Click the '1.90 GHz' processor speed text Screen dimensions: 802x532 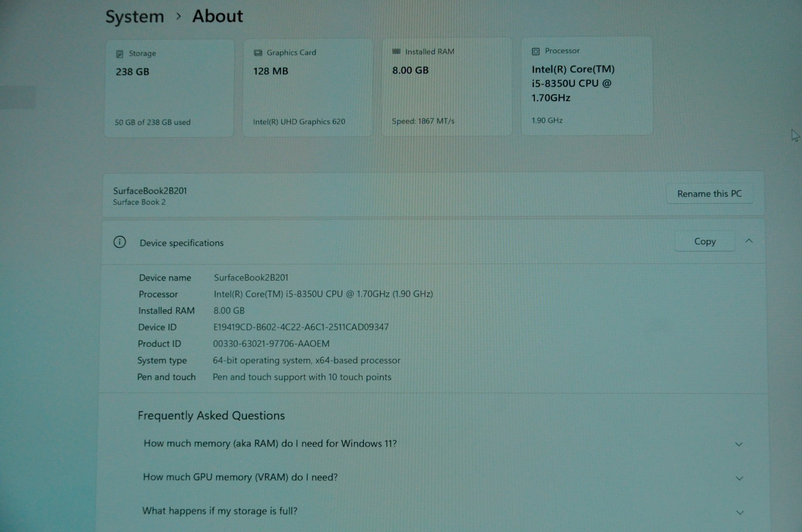(547, 120)
